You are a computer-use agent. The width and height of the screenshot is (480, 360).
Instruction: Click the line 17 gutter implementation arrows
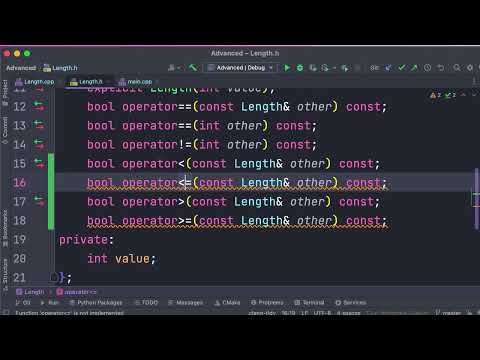click(x=39, y=201)
